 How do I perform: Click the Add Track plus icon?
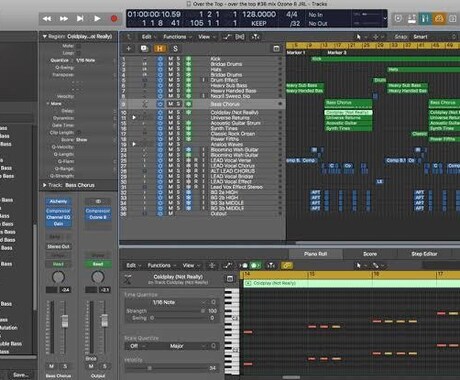click(129, 49)
